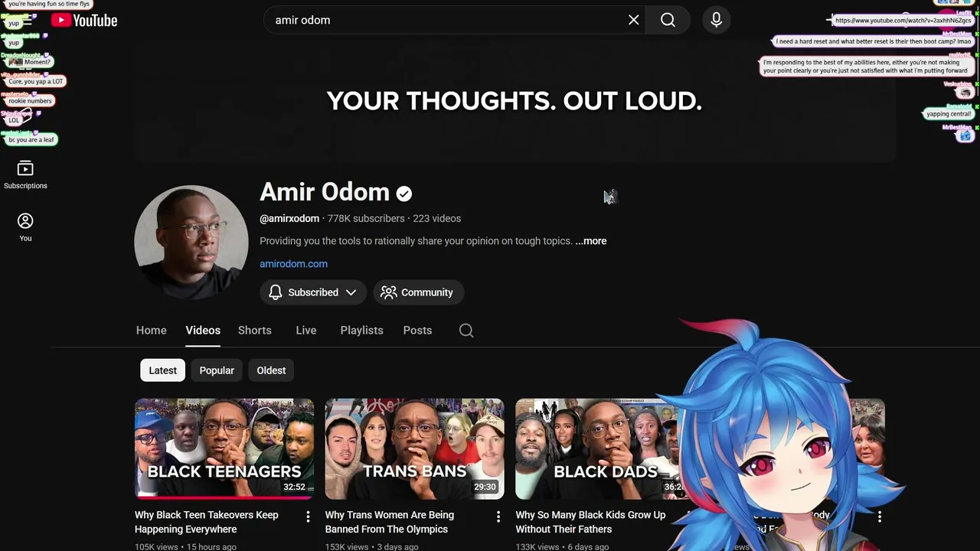Open the Why Black Teen Takeovers video title
The image size is (980, 551).
[x=207, y=522]
